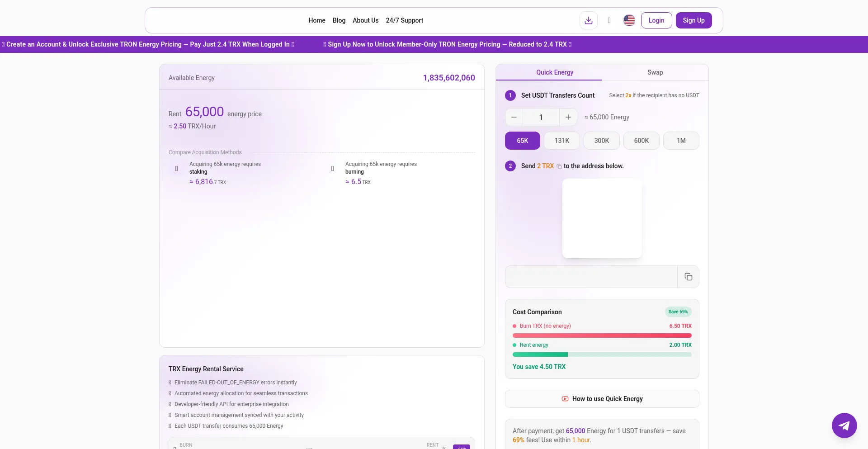Click the ≈ 6.5 TRX burning value
The image size is (868, 449).
(358, 182)
